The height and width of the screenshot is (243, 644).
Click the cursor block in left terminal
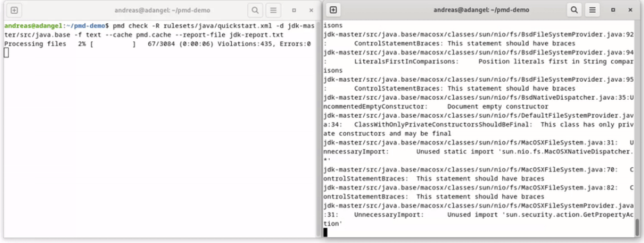[6, 53]
